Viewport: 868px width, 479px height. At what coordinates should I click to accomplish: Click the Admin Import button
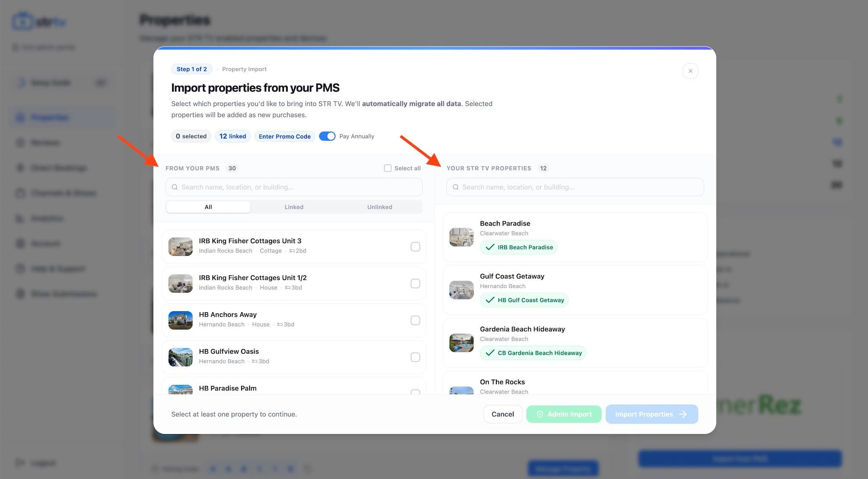pos(564,414)
